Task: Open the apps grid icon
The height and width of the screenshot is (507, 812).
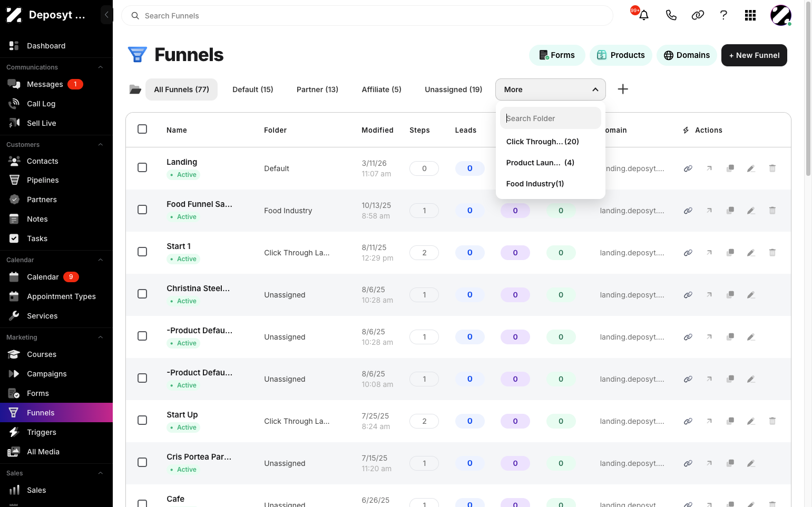Action: pyautogui.click(x=750, y=15)
